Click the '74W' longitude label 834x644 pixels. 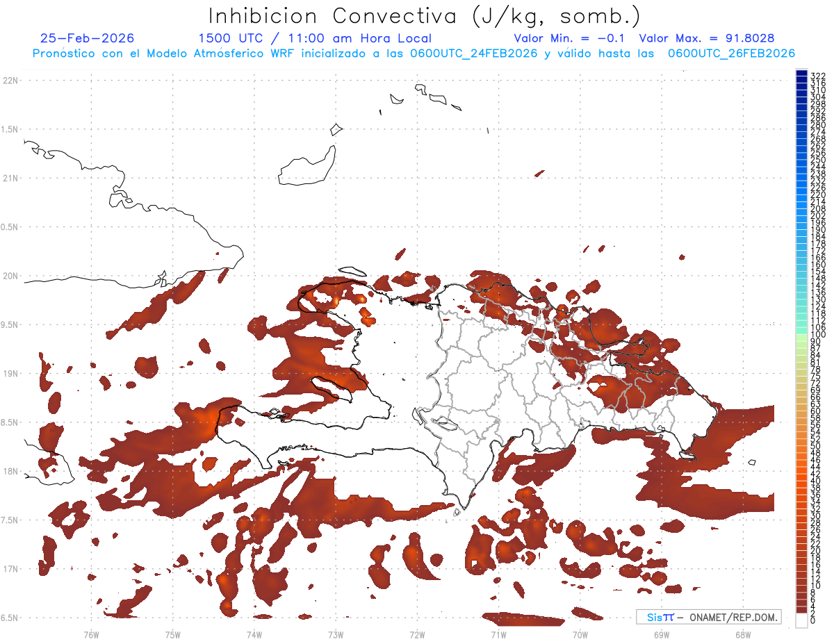(x=254, y=634)
